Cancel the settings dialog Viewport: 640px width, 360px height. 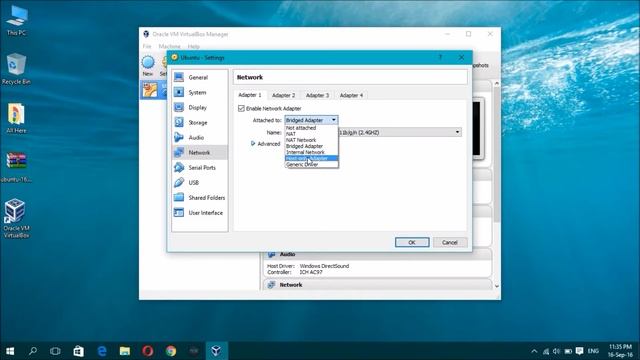tap(450, 242)
